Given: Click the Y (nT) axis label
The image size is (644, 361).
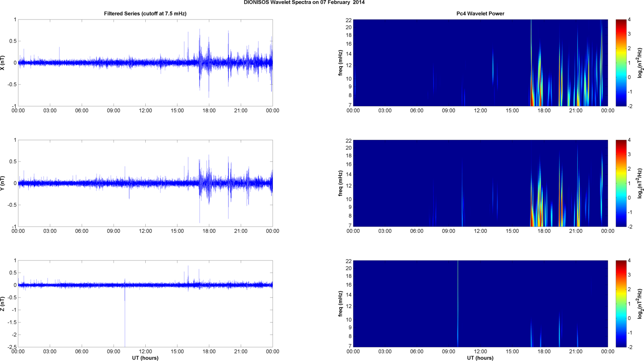Looking at the screenshot, I should [3, 183].
